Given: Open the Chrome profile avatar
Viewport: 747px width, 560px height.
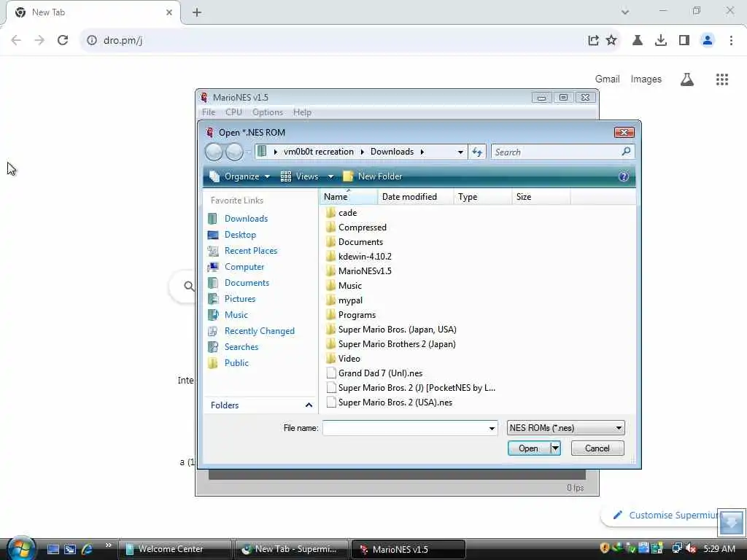Looking at the screenshot, I should click(x=708, y=41).
